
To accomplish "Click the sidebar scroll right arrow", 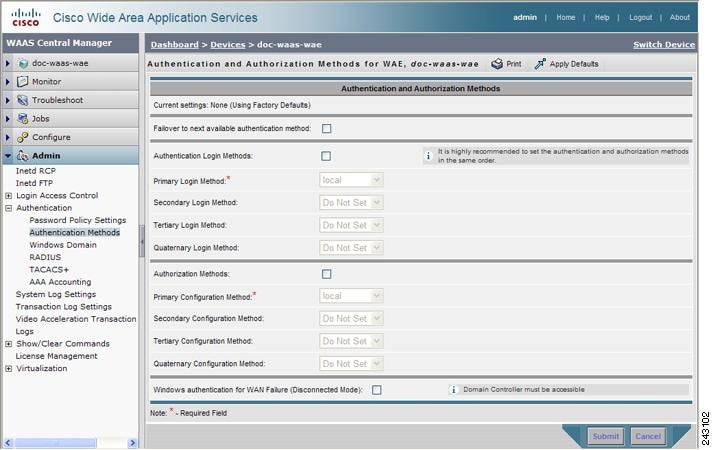I will pos(132,442).
